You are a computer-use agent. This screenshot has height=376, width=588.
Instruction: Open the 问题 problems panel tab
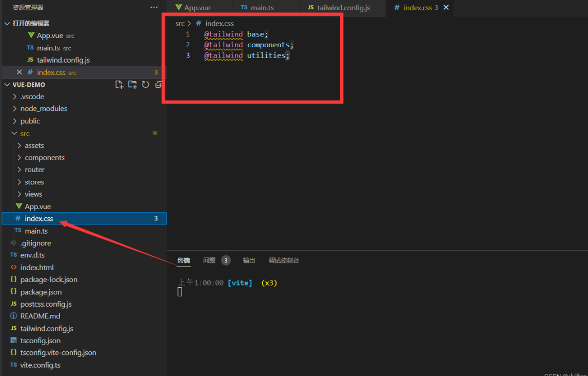pyautogui.click(x=209, y=260)
